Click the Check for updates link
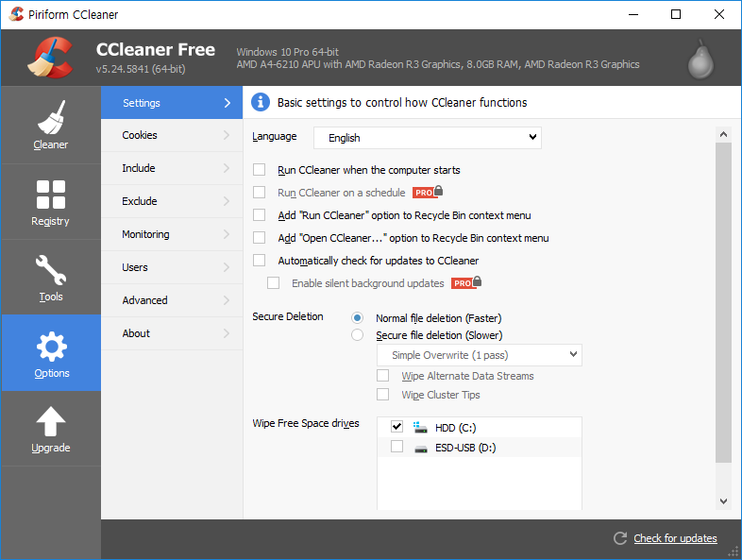Image resolution: width=742 pixels, height=560 pixels. (x=675, y=538)
